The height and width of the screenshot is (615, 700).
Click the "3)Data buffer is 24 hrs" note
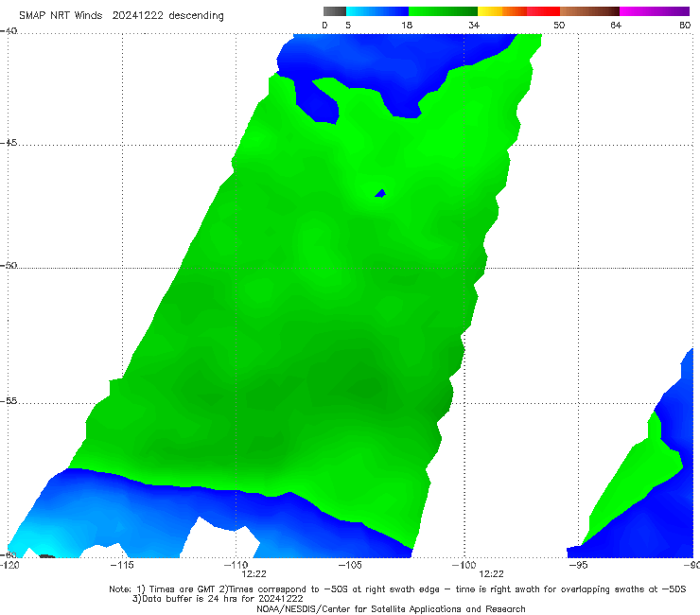coord(218,599)
